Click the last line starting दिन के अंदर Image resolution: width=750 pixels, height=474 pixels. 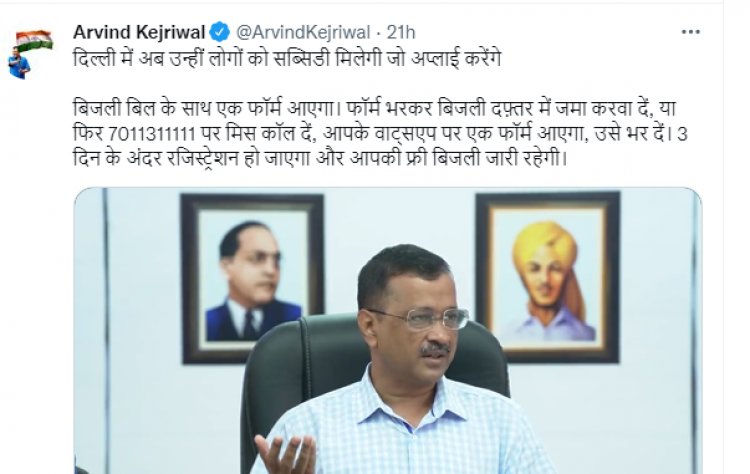320,158
